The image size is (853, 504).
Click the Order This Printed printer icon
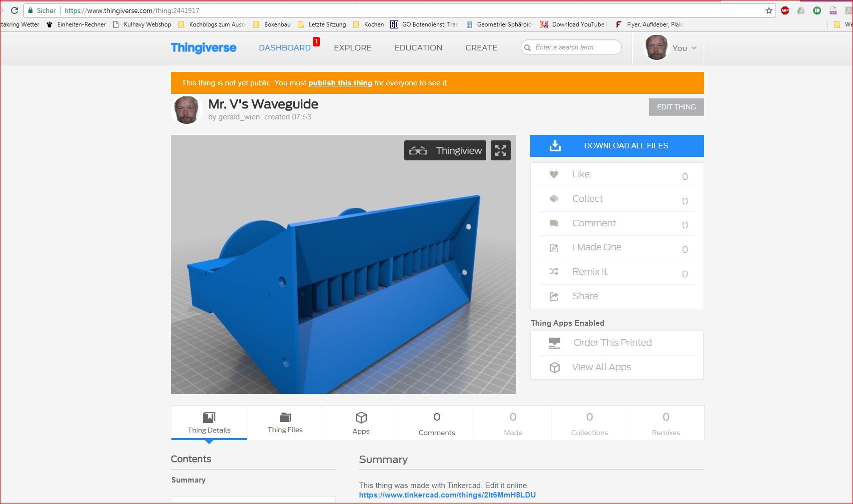click(x=555, y=343)
